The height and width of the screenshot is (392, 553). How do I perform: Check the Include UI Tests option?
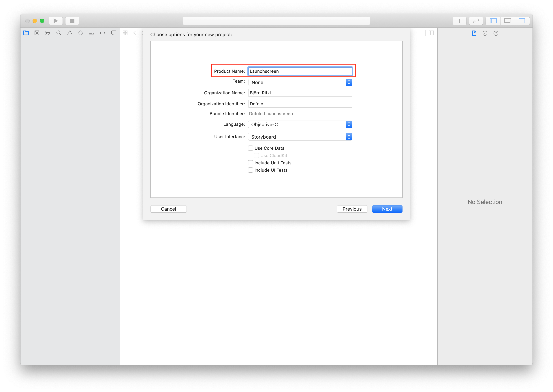click(251, 170)
